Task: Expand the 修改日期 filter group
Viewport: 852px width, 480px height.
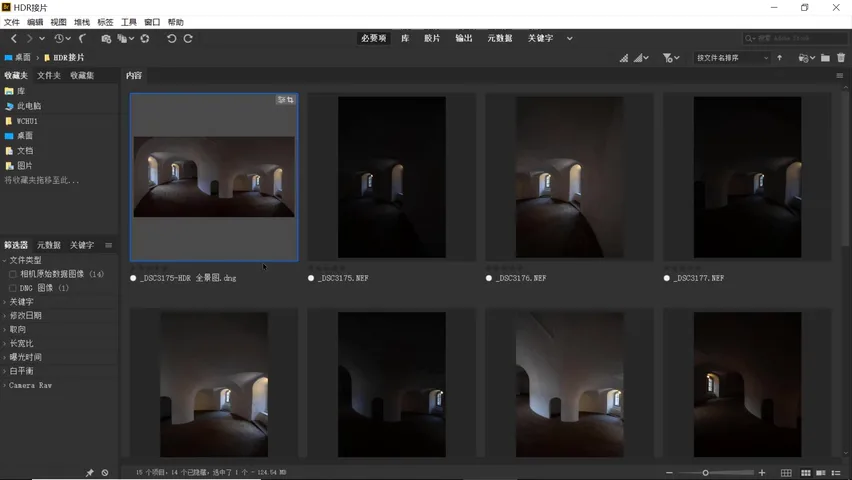Action: 5,315
